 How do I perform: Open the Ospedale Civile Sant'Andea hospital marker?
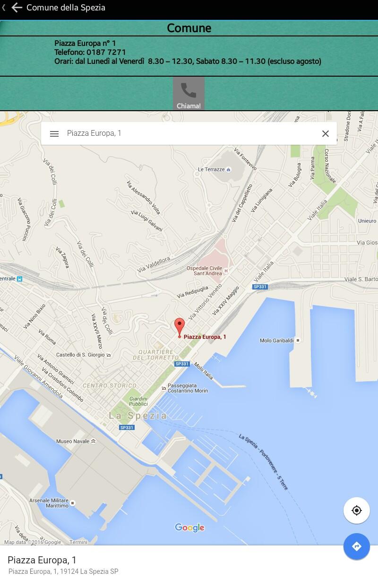(226, 271)
